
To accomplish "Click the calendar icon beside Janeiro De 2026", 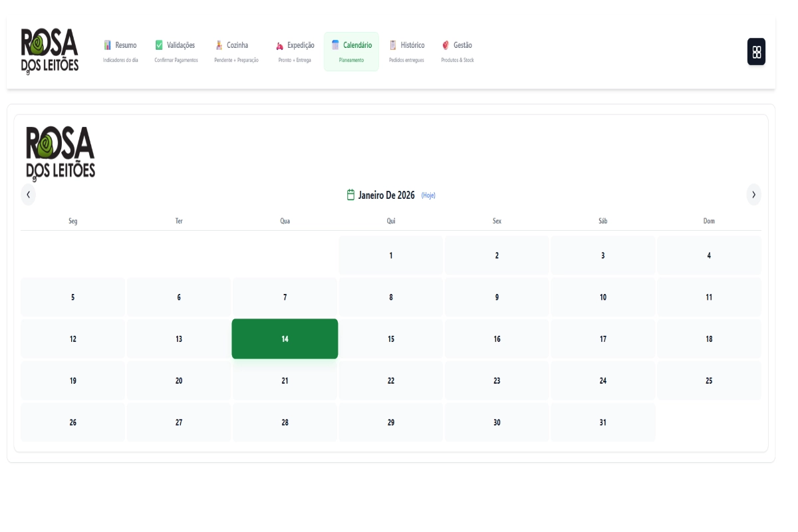I will point(350,195).
